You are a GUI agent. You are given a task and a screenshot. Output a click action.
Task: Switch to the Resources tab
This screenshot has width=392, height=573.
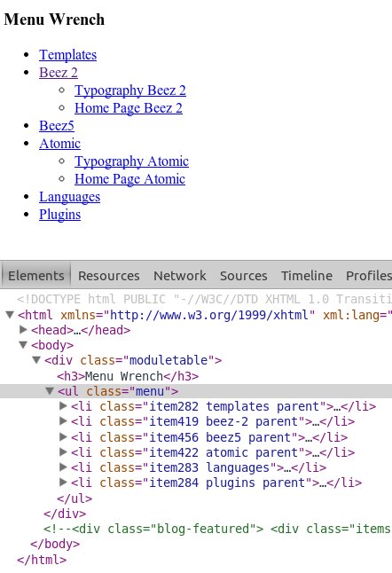(109, 276)
